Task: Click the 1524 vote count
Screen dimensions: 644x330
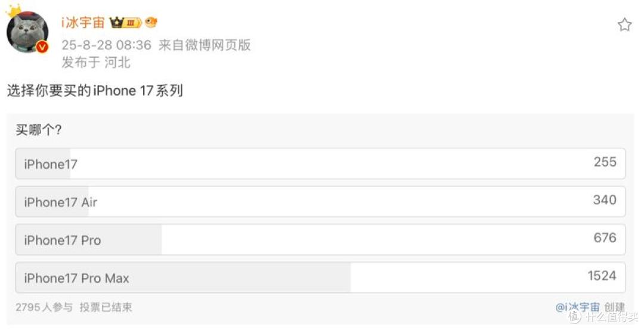Action: coord(602,275)
